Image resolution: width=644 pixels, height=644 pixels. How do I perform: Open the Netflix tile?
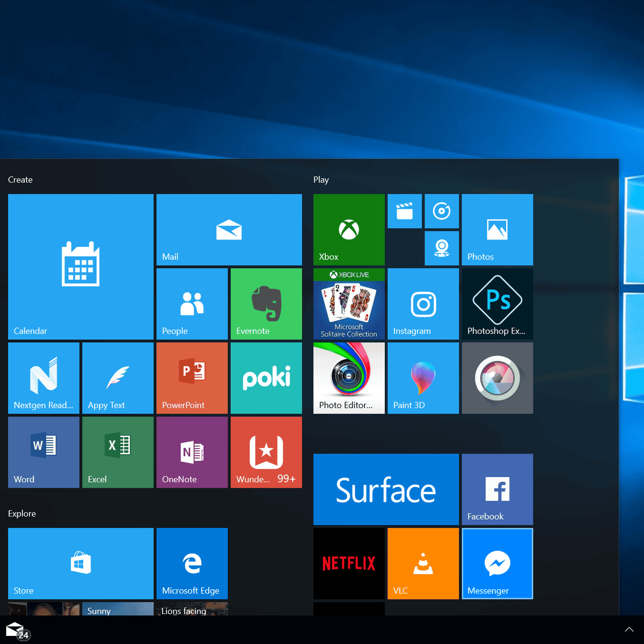pyautogui.click(x=349, y=563)
